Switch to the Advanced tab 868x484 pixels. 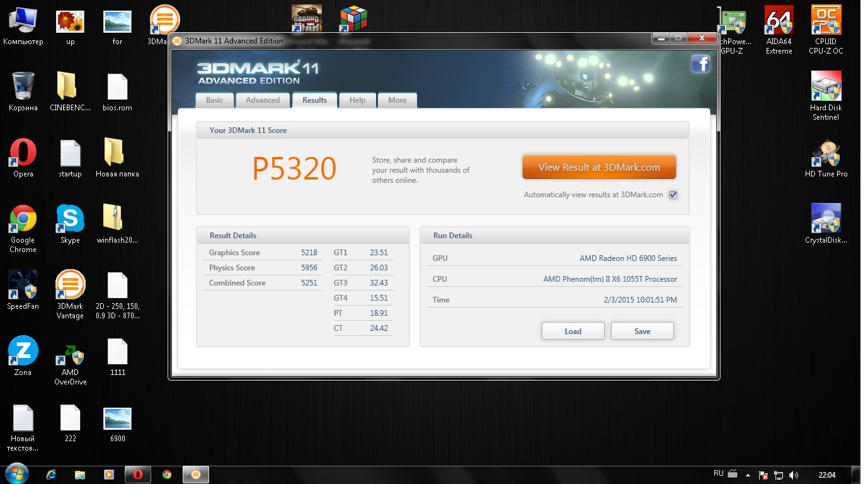[263, 100]
